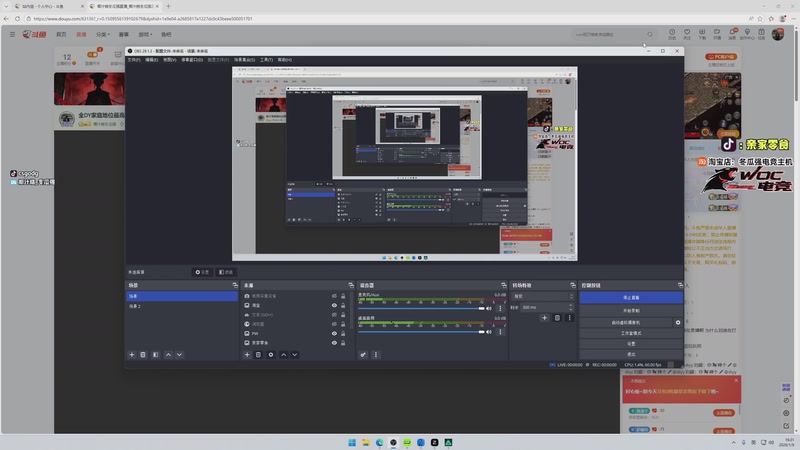The width and height of the screenshot is (800, 450).
Task: Open the 文件(F) menu in OBS
Action: (134, 60)
